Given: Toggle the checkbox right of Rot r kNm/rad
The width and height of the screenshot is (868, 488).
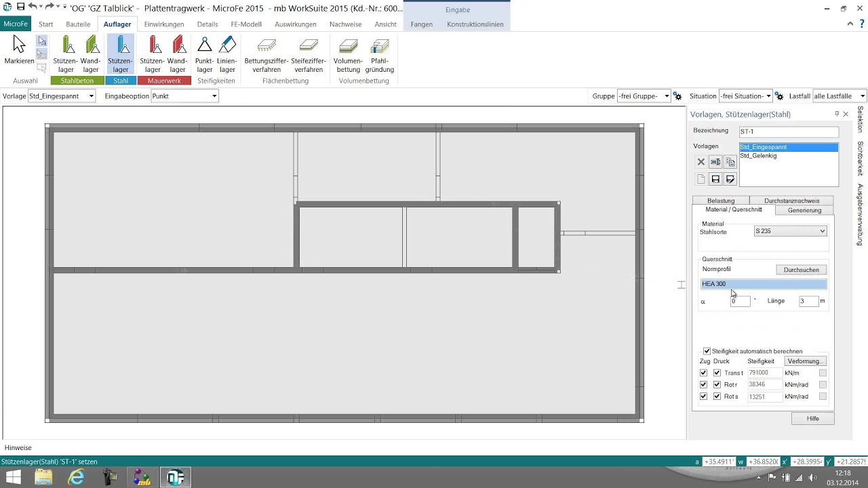Looking at the screenshot, I should (x=823, y=384).
